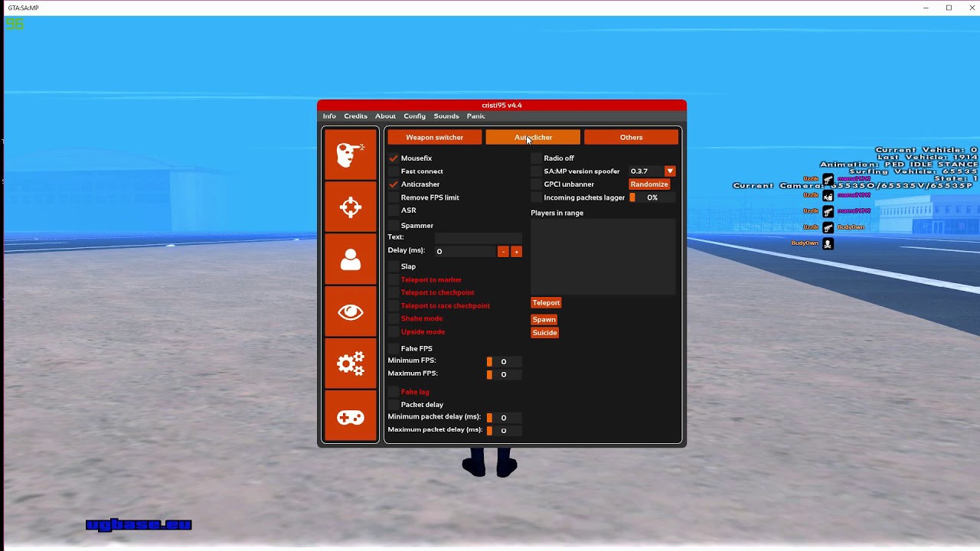Open the crosshair sidebar icon
Viewport: 980px width, 551px height.
tap(351, 207)
